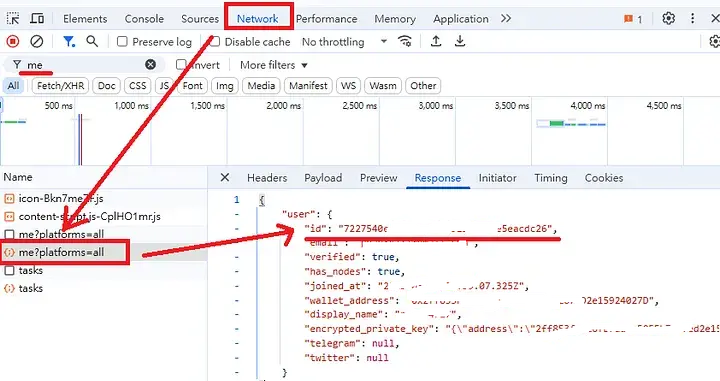
Task: Open the Payload details tab
Action: click(323, 178)
